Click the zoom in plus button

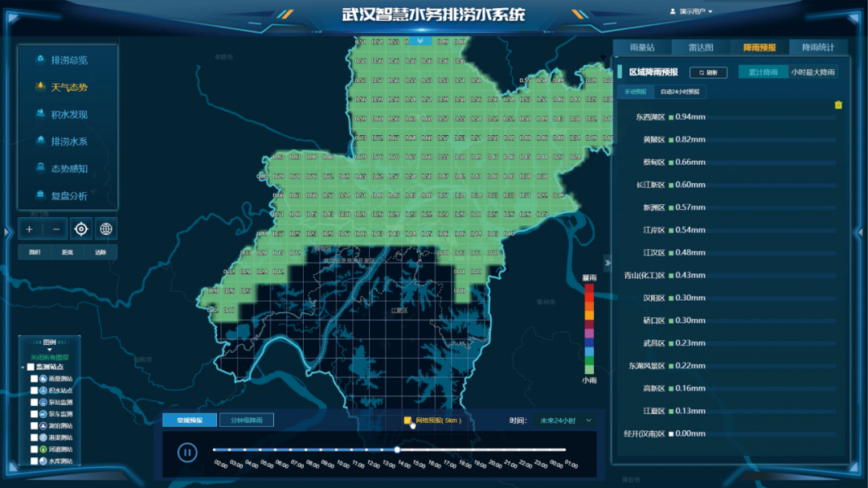click(30, 229)
